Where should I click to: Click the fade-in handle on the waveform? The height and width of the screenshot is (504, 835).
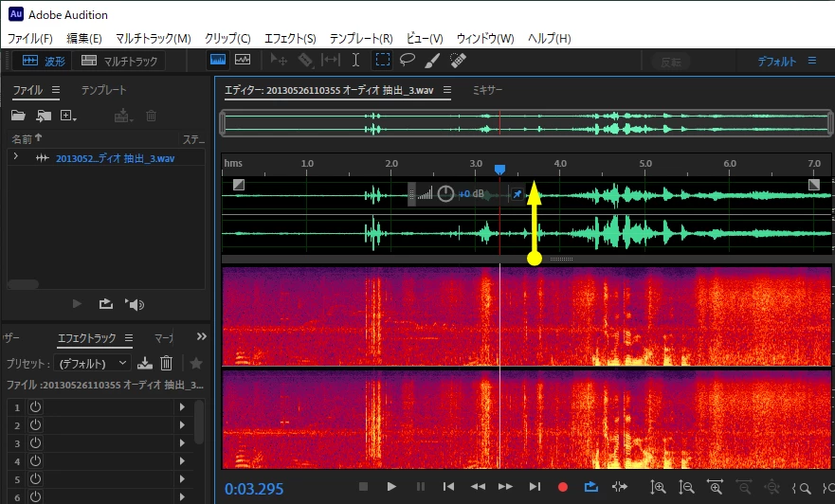click(x=239, y=185)
